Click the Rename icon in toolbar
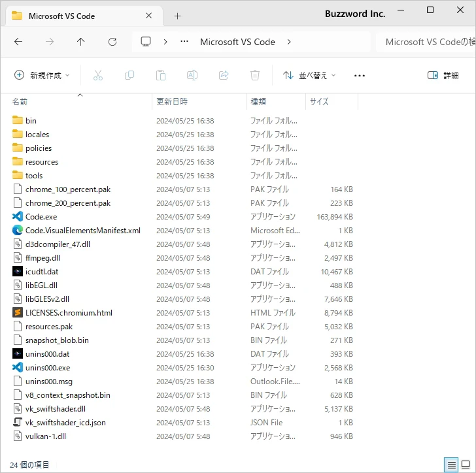This screenshot has width=476, height=473. (x=192, y=75)
